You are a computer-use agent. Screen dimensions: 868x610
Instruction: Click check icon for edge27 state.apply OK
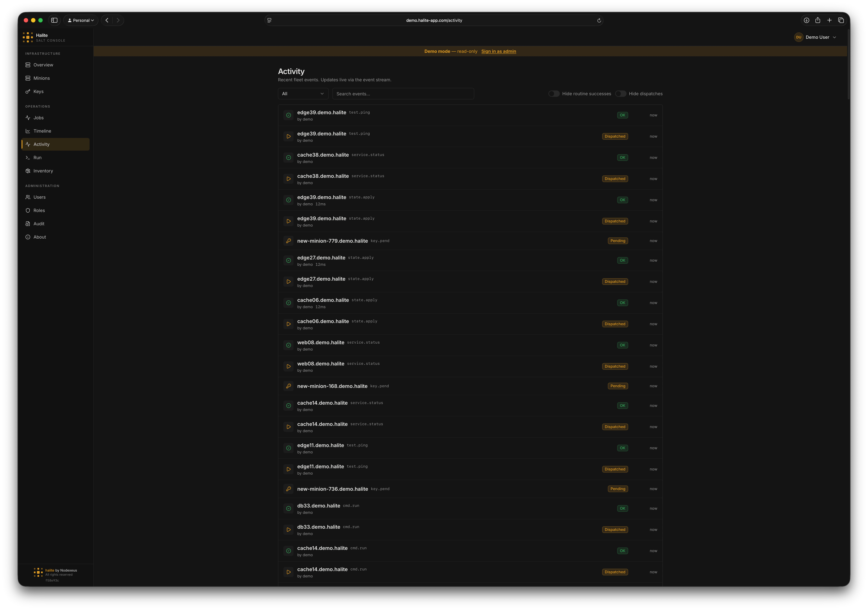(288, 260)
